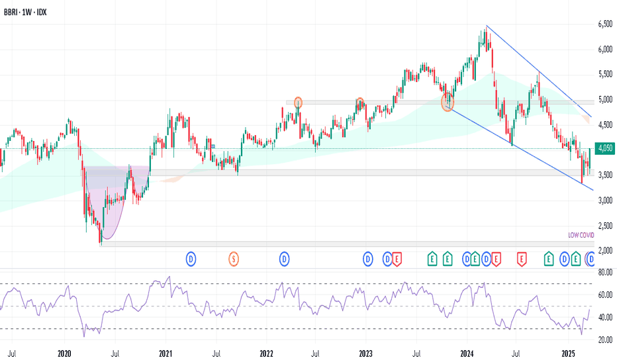Open the dividend marker in 2021

(x=191, y=259)
